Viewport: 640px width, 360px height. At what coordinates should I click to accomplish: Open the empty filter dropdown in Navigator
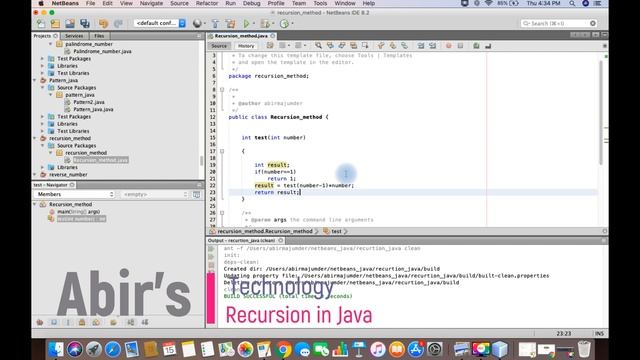point(155,195)
